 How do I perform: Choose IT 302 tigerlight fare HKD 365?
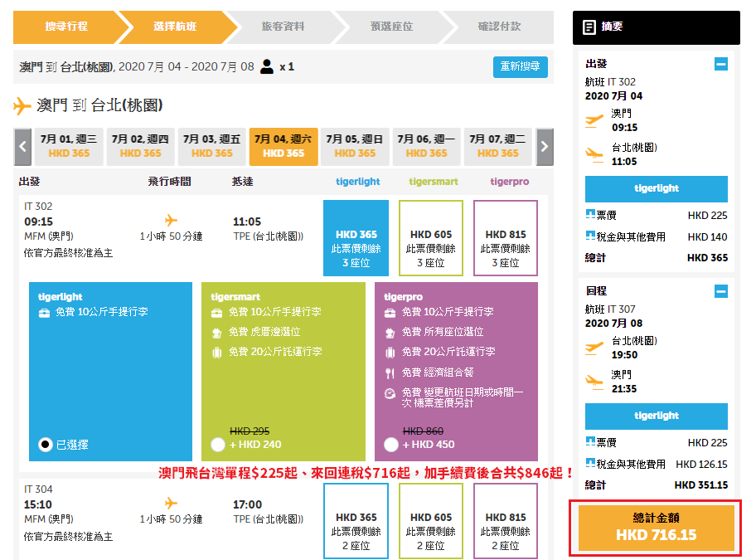click(x=356, y=238)
